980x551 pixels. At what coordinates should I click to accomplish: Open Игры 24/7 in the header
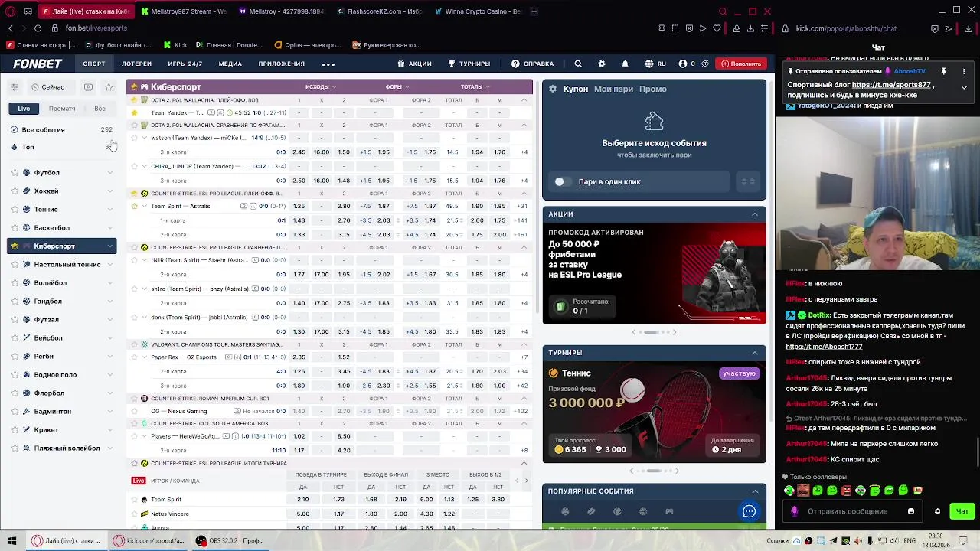[x=185, y=64]
